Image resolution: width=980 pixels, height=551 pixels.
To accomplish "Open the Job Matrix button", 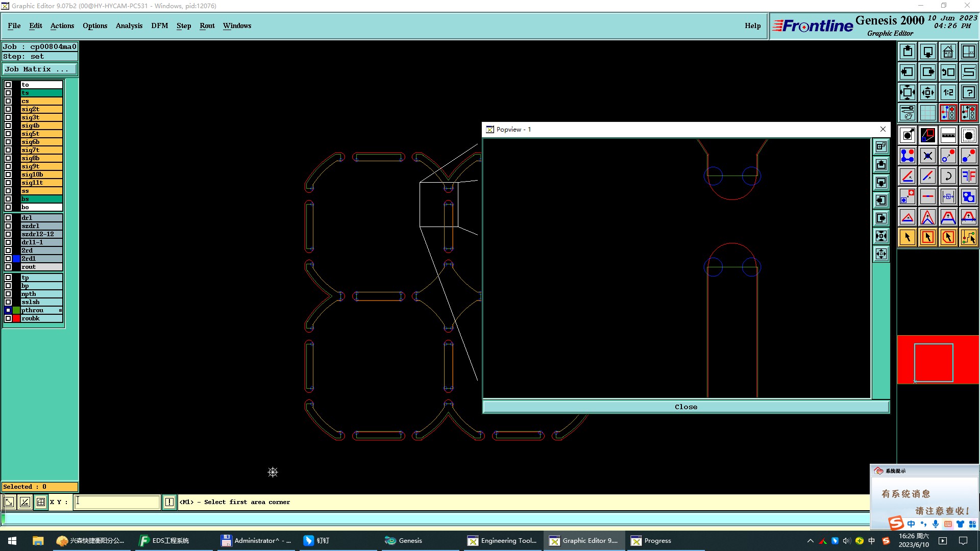I will point(40,69).
